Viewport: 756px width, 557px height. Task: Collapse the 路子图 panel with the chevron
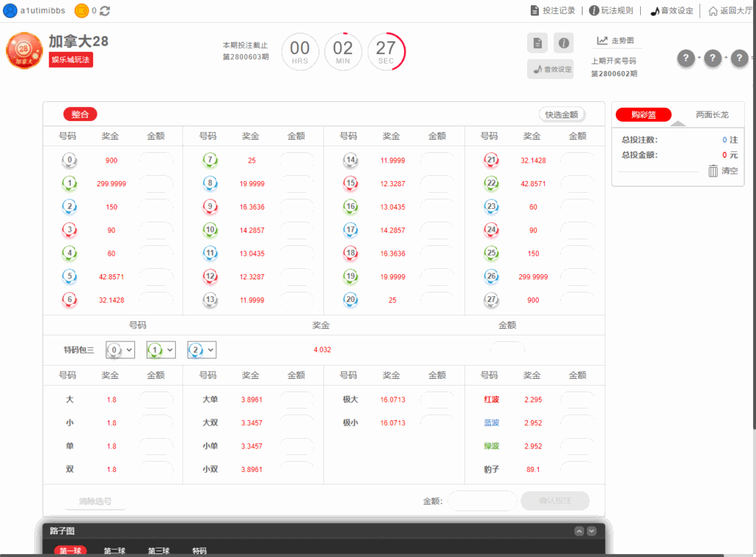[x=579, y=530]
